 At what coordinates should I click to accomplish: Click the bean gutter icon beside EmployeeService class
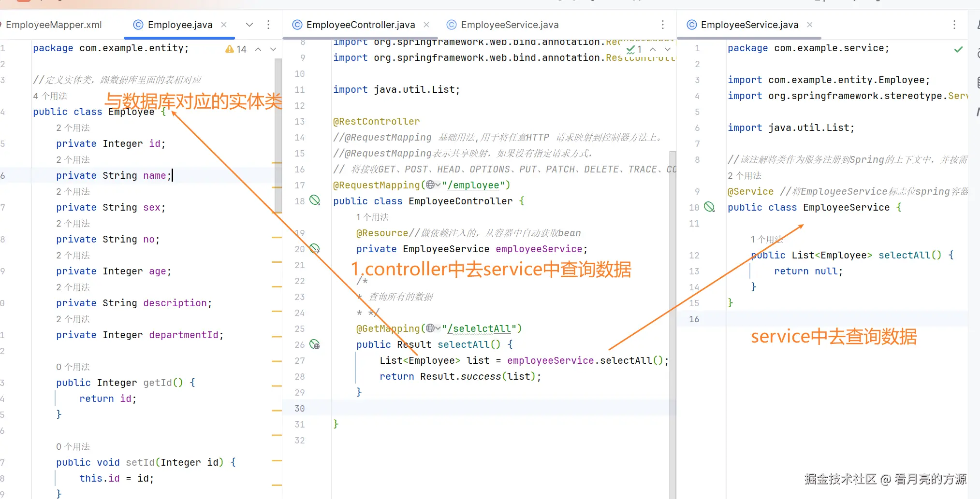[709, 207]
